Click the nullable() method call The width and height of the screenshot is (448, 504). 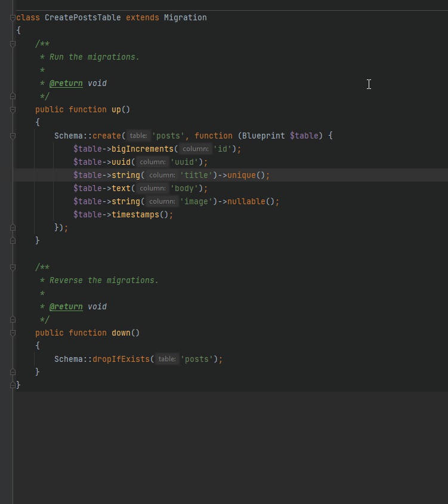246,201
